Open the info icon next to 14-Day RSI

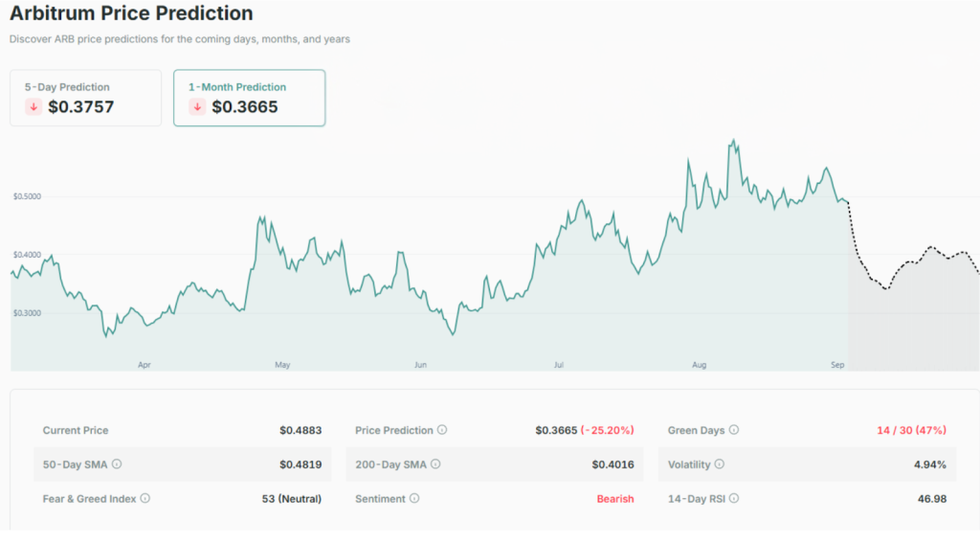734,498
